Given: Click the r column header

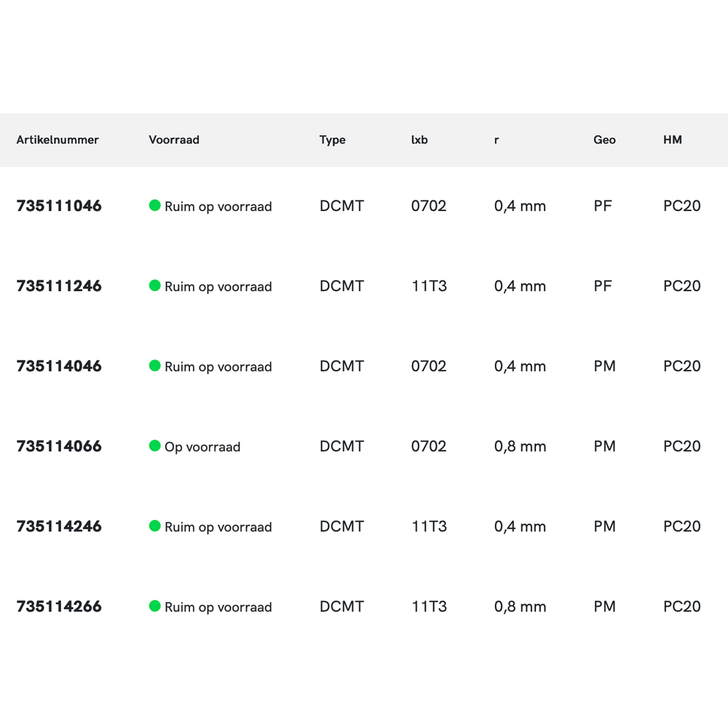Looking at the screenshot, I should click(x=496, y=140).
